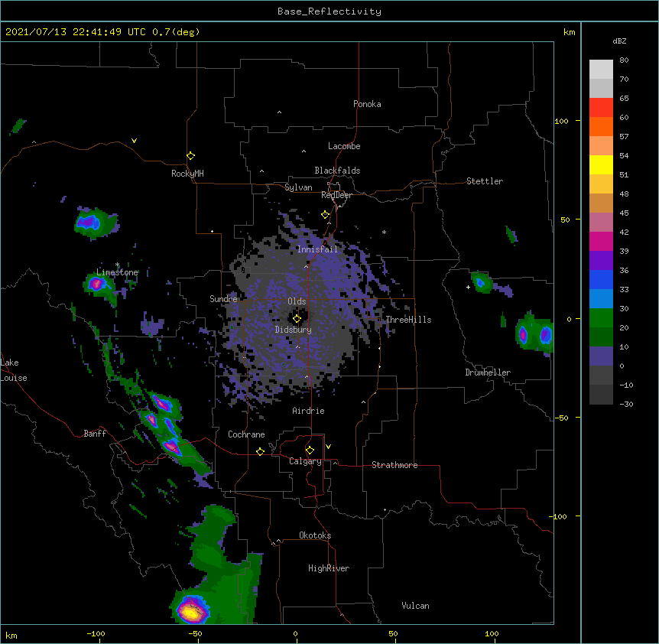This screenshot has width=659, height=644.
Task: Pick the dark orange 60-57 dBZ swatch
Action: coord(601,126)
